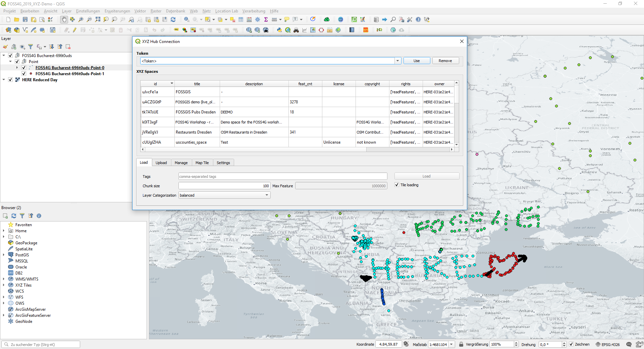Select the Identify Features tool

pyautogui.click(x=186, y=19)
